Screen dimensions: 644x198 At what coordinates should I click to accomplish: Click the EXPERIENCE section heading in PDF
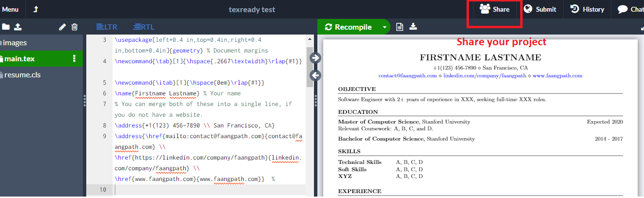click(x=359, y=191)
